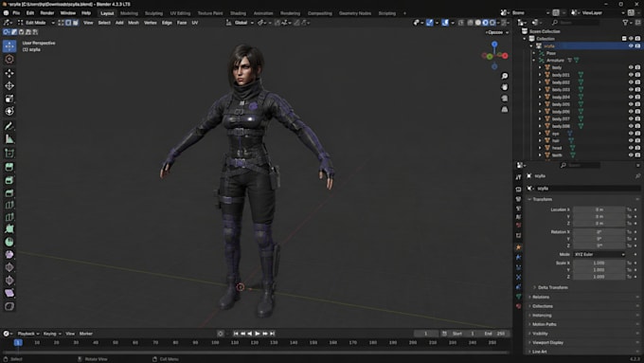644x363 pixels.
Task: Open the viewport Options dropdown
Action: tap(497, 32)
